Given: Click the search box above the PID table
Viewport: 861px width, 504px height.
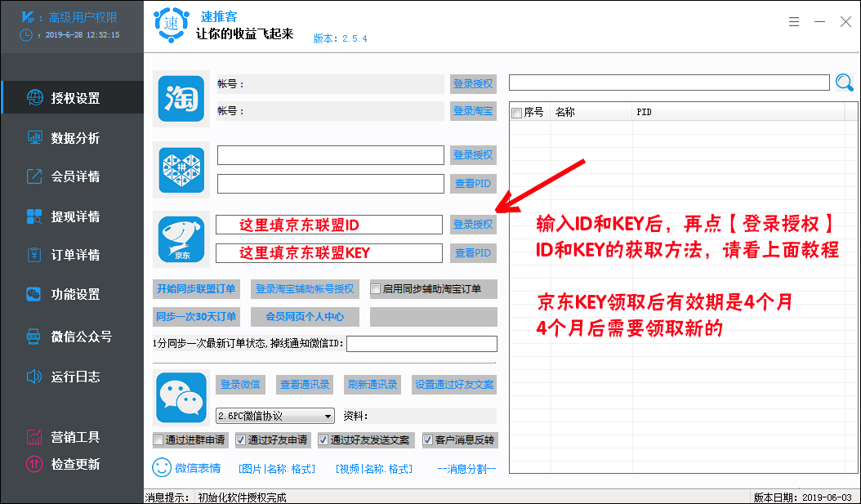Looking at the screenshot, I should [x=669, y=83].
